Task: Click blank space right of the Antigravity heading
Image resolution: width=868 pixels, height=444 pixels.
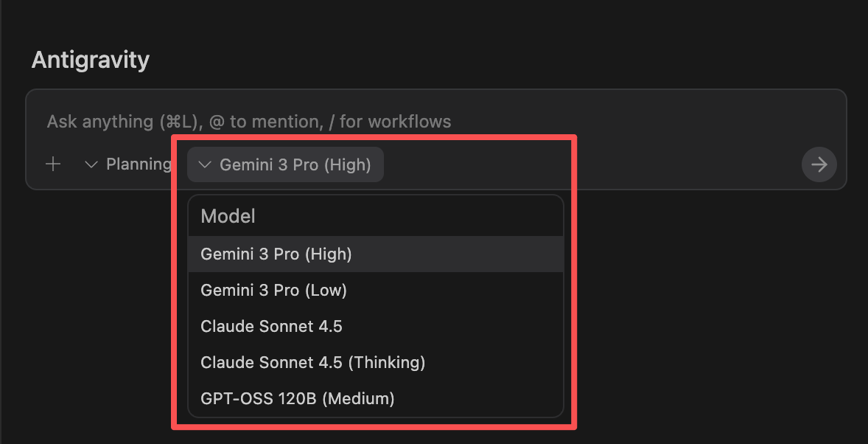Action: click(x=479, y=60)
